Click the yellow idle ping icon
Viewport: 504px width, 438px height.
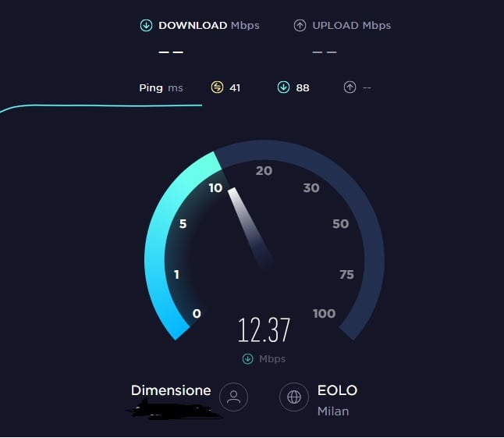[218, 87]
